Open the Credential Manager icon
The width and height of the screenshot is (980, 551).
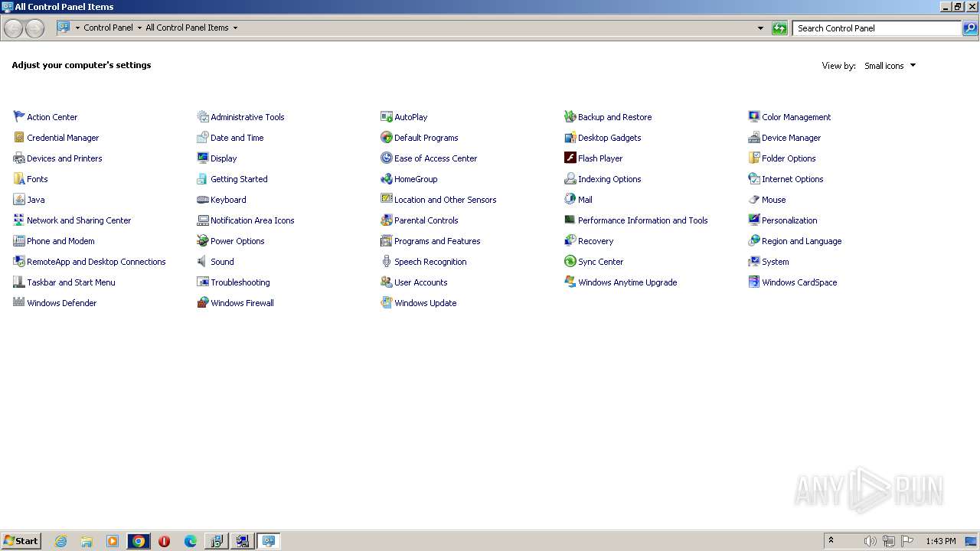(19, 137)
